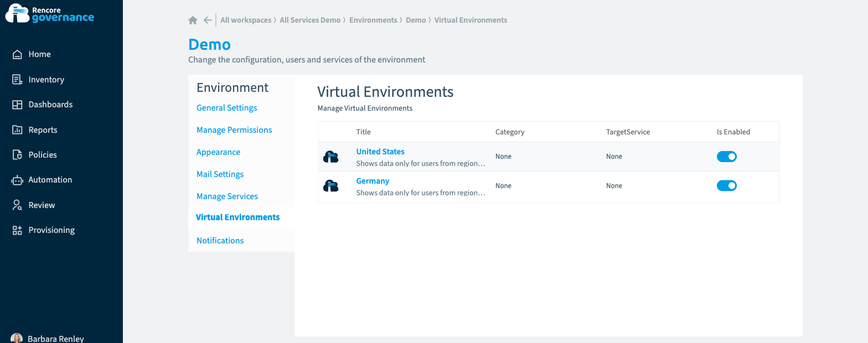Click the breadcrumb back arrow
868x343 pixels.
(208, 20)
